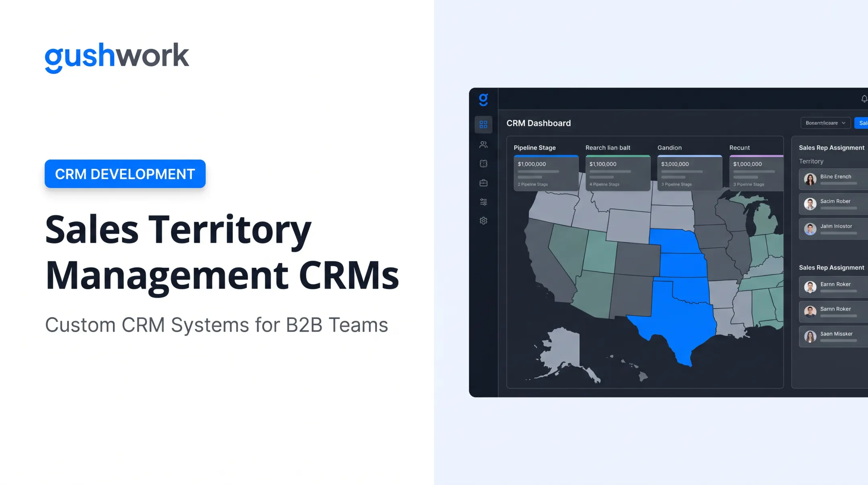Select the Recunt column header

(739, 148)
